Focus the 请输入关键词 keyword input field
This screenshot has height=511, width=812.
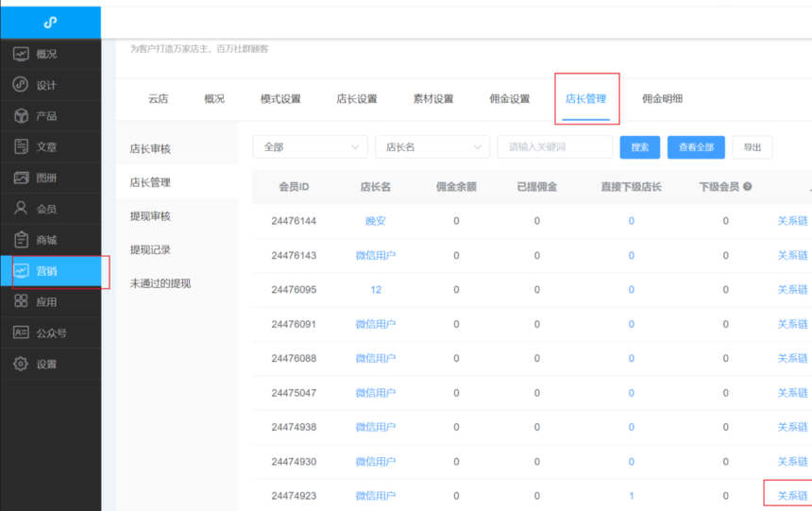(554, 147)
